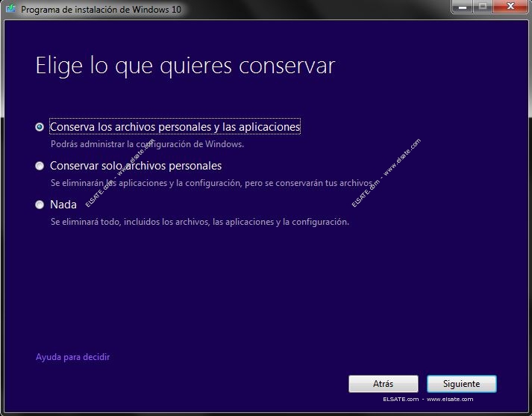Minimize the Windows 10 setup window
532x416 pixels.
point(463,7)
